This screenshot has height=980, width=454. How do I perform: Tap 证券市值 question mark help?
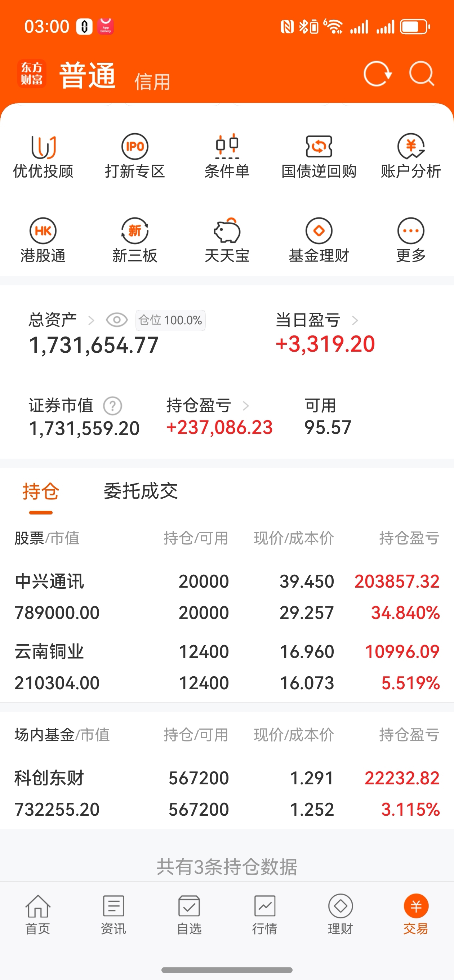113,406
